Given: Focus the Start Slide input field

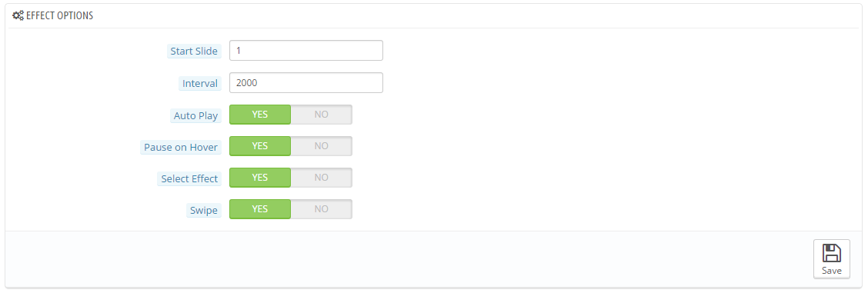Looking at the screenshot, I should point(306,51).
